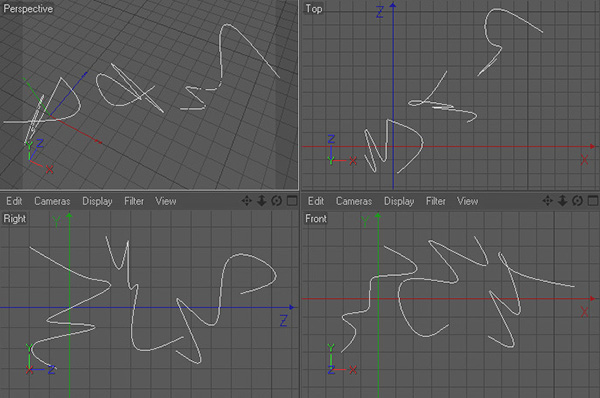Open the Cameras menu of the Right viewport

[52, 201]
